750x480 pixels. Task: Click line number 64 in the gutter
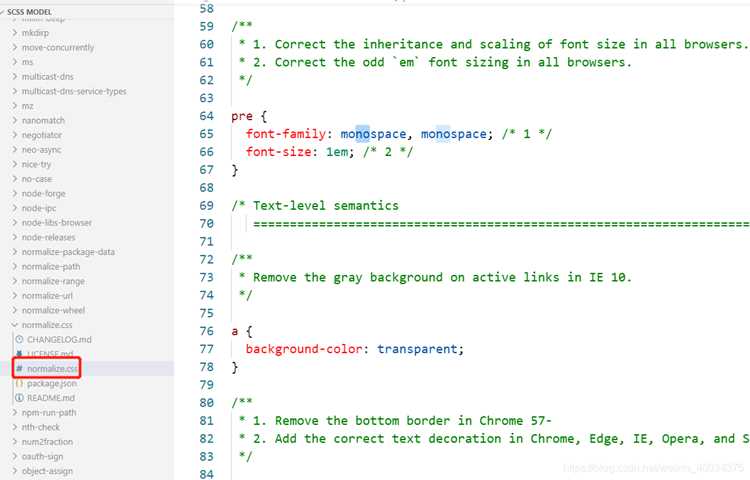coord(207,116)
